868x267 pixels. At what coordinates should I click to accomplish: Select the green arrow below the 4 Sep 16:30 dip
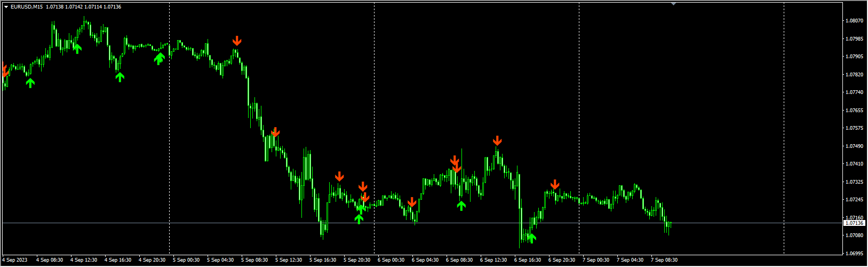(120, 77)
